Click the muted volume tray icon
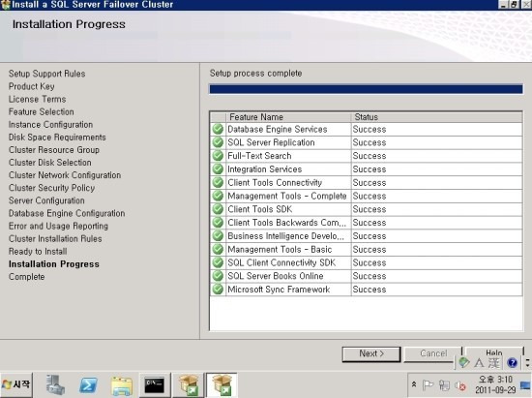This screenshot has height=398, width=532. [x=460, y=385]
